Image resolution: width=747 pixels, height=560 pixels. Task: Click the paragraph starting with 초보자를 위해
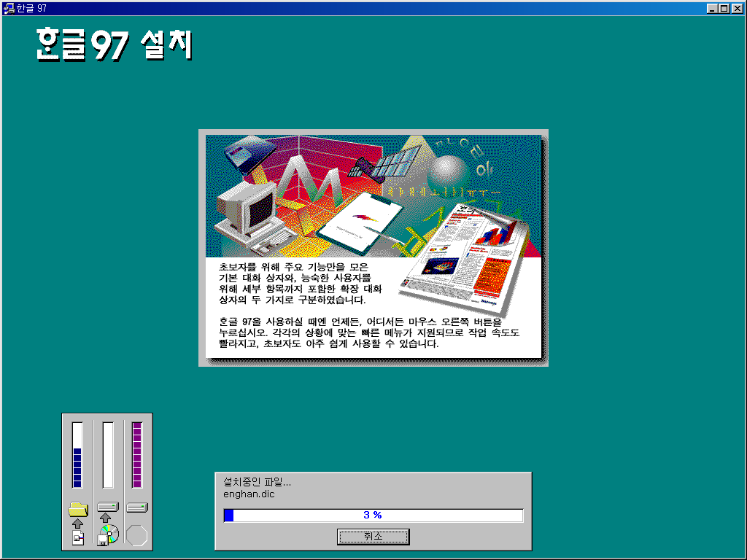(x=300, y=284)
